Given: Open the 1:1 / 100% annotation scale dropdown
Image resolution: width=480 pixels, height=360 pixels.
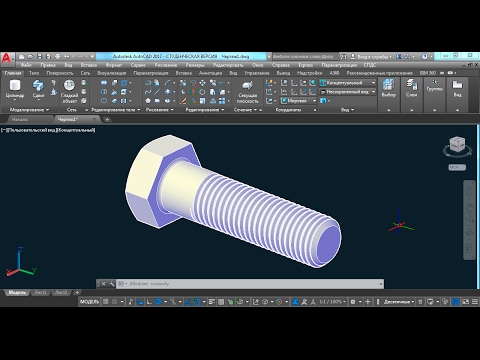Looking at the screenshot, I should [x=333, y=302].
